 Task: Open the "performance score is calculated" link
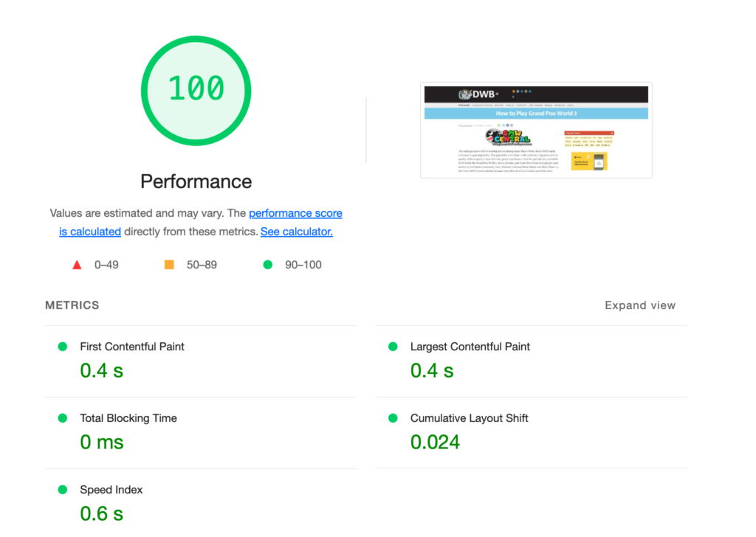pos(295,213)
